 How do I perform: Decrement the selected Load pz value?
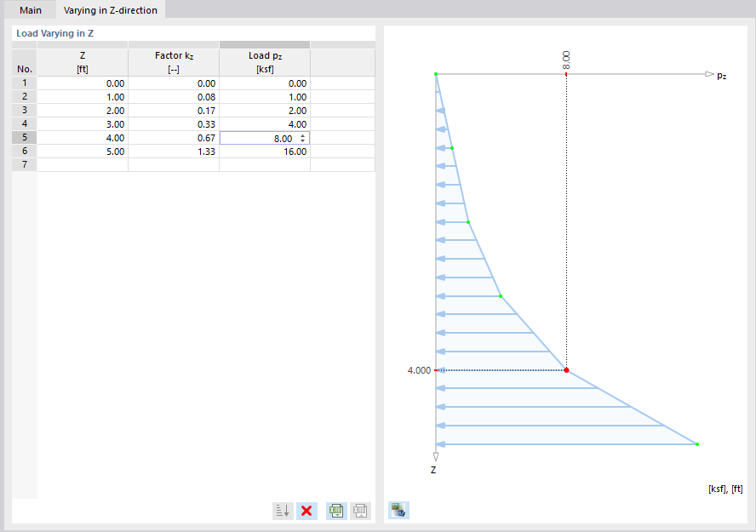303,140
